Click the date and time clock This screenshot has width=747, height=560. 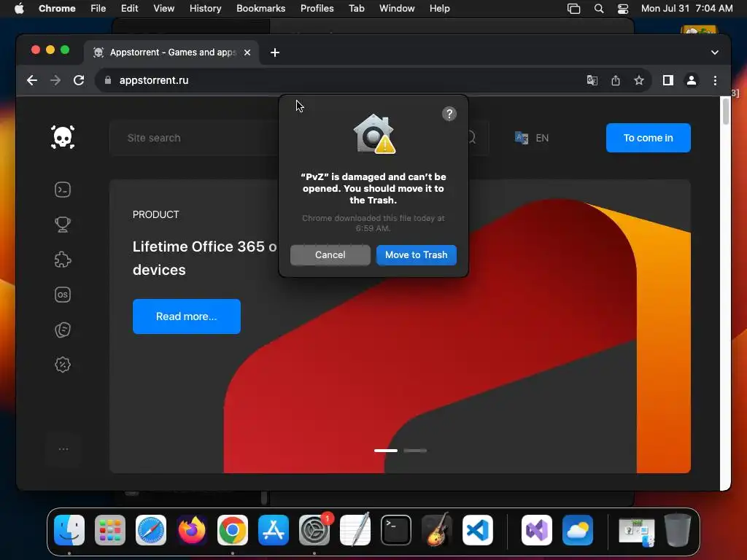click(x=686, y=8)
